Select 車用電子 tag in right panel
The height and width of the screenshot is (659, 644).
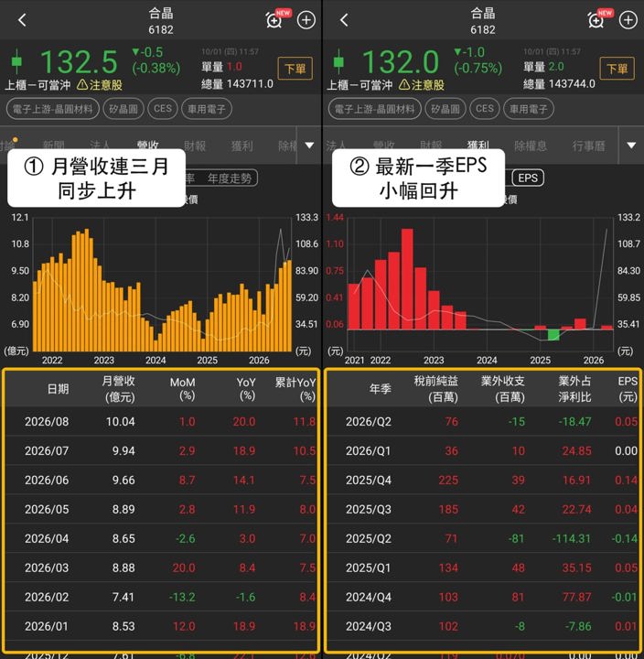529,109
